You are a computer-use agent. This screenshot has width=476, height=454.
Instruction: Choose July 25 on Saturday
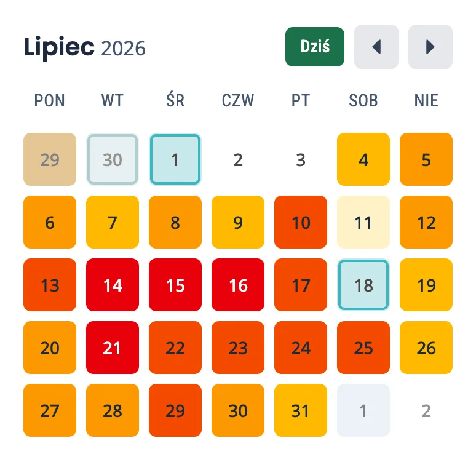[x=363, y=348]
